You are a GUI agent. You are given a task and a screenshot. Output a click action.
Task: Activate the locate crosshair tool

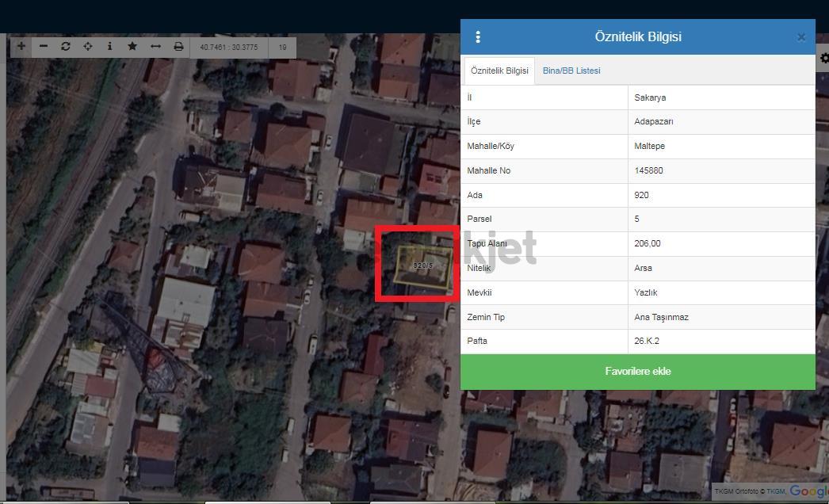tap(88, 47)
